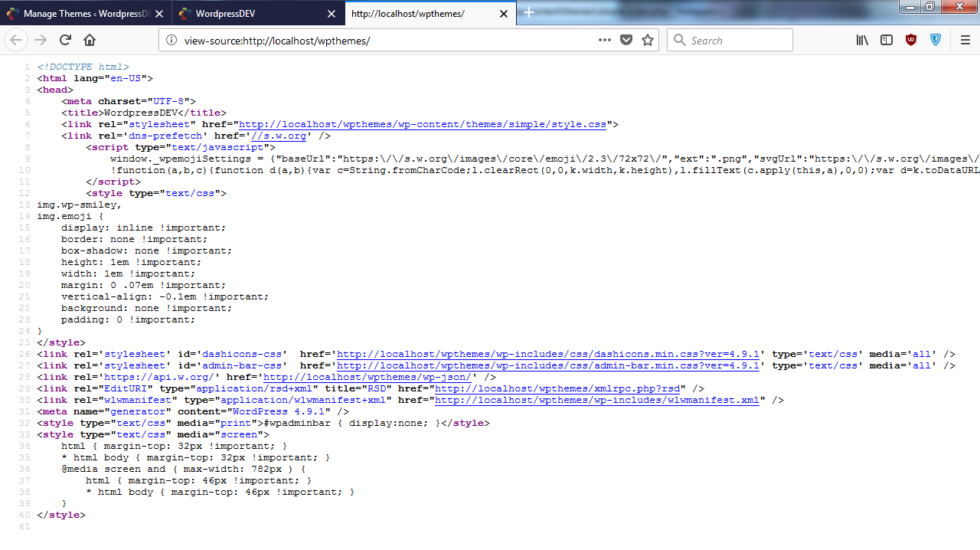Bookmark this page with star icon
This screenshot has height=550, width=980.
pos(648,40)
